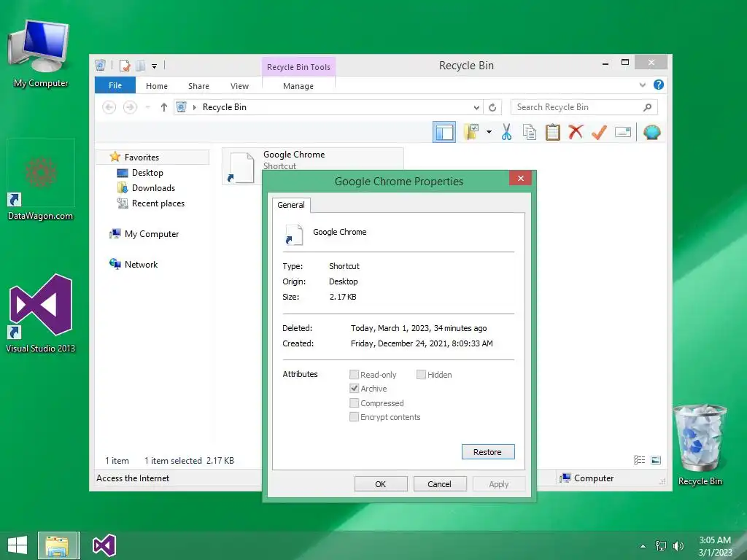Click the red X Delete toolbar icon

coord(576,131)
